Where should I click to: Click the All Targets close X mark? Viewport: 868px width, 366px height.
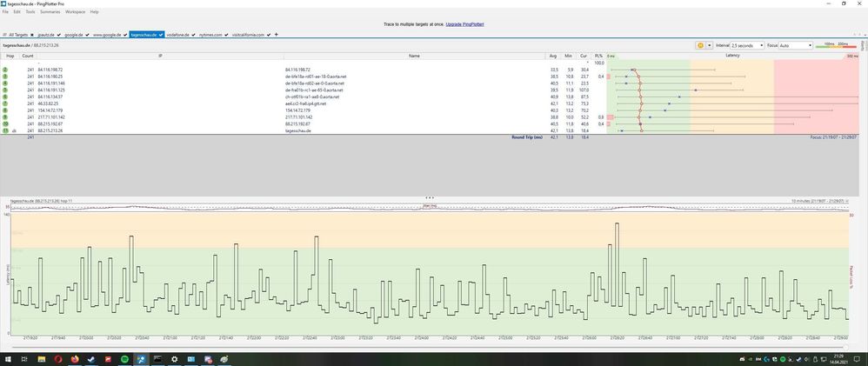[32, 35]
